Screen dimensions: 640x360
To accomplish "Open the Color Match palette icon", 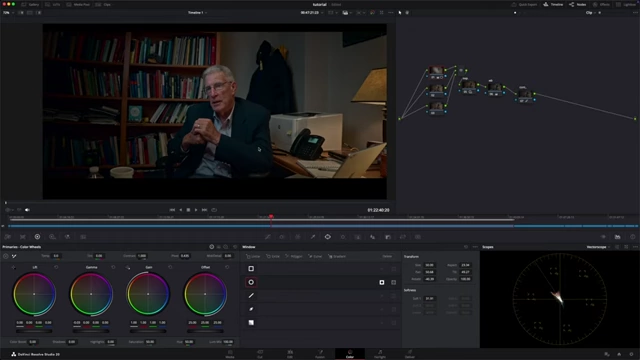I will coord(23,237).
